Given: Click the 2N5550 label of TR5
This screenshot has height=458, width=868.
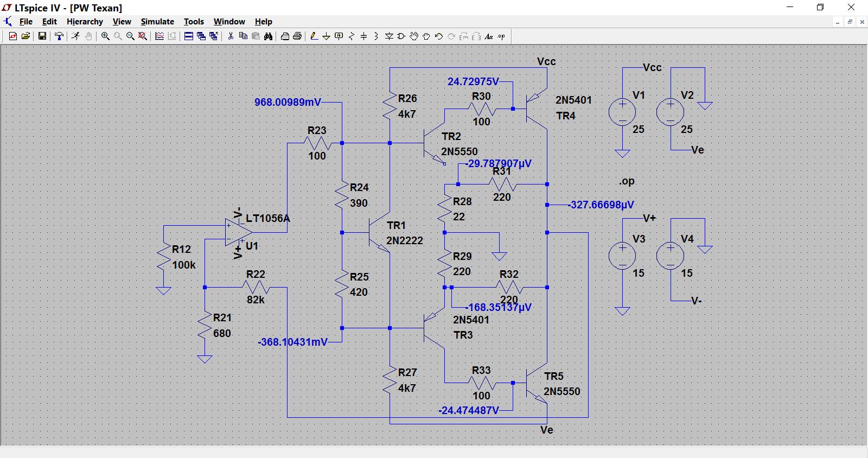Looking at the screenshot, I should [562, 391].
